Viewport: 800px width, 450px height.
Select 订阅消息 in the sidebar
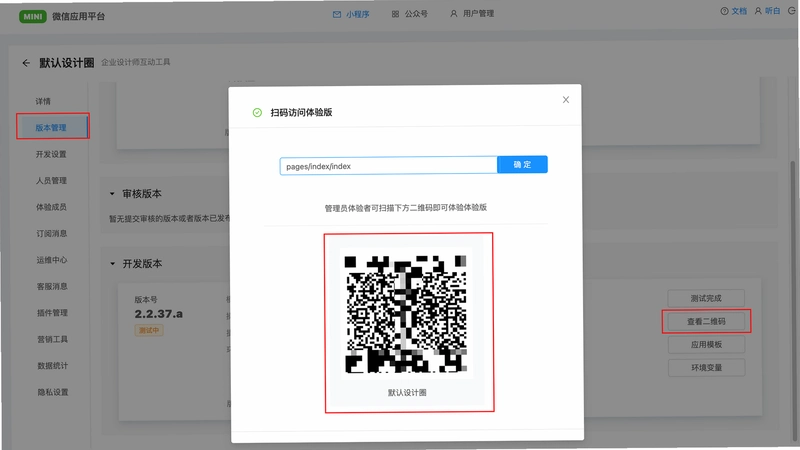coord(52,234)
